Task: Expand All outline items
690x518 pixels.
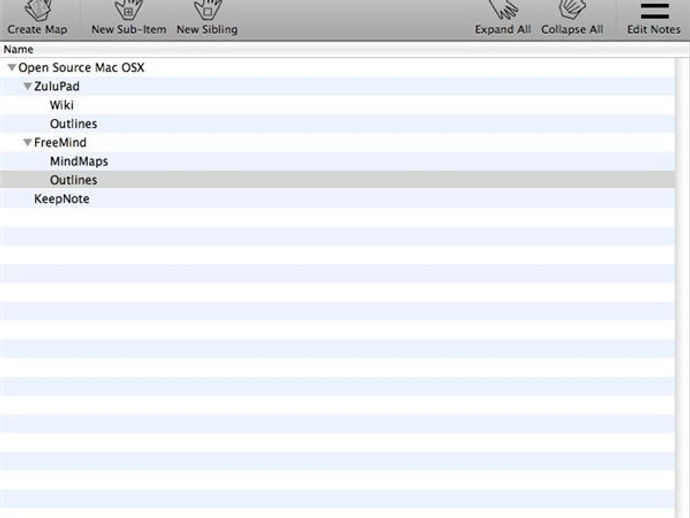Action: pyautogui.click(x=503, y=18)
